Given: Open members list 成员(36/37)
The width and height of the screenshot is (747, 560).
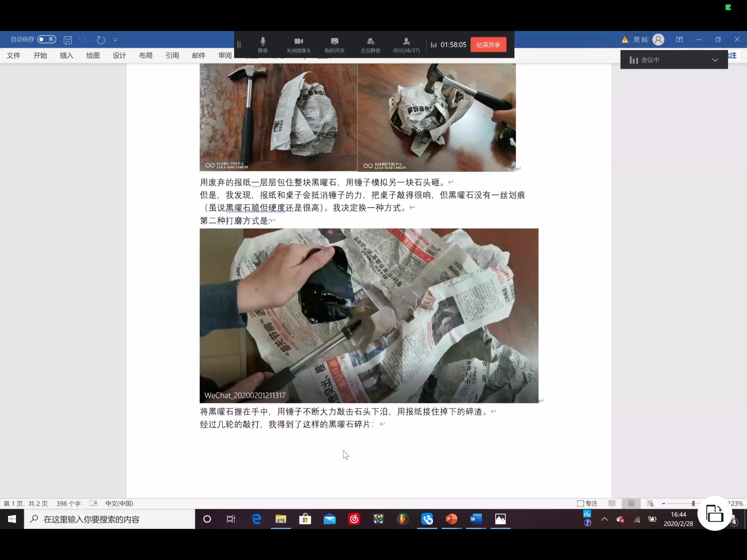Looking at the screenshot, I should [406, 45].
